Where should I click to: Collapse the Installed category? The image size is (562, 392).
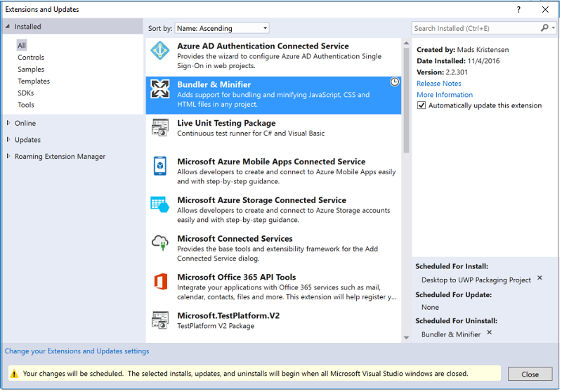point(8,27)
